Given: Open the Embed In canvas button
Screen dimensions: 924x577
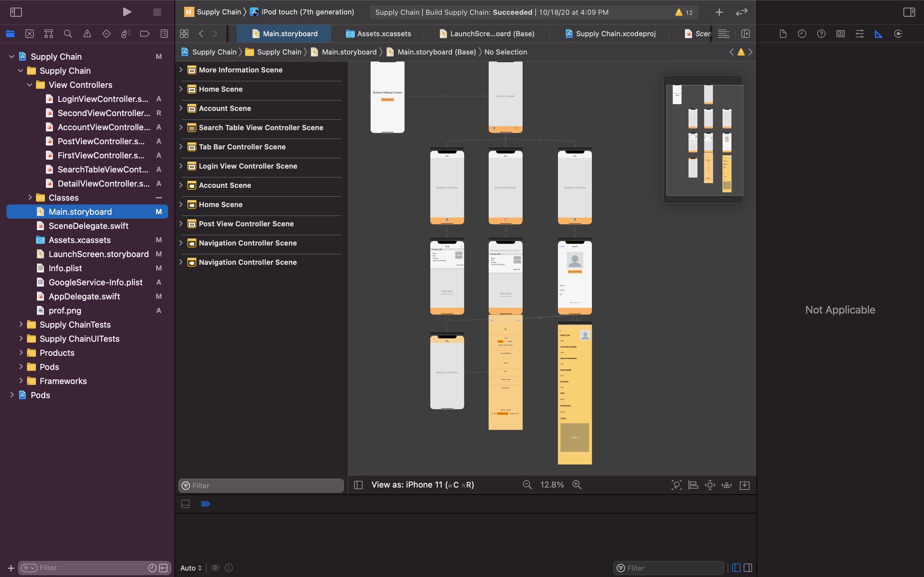Looking at the screenshot, I should [x=745, y=485].
